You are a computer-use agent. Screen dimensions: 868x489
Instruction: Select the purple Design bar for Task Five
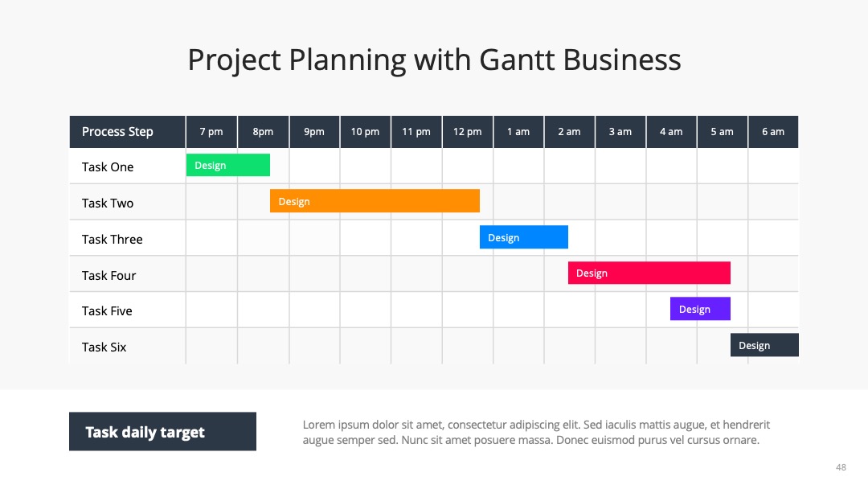click(x=700, y=309)
